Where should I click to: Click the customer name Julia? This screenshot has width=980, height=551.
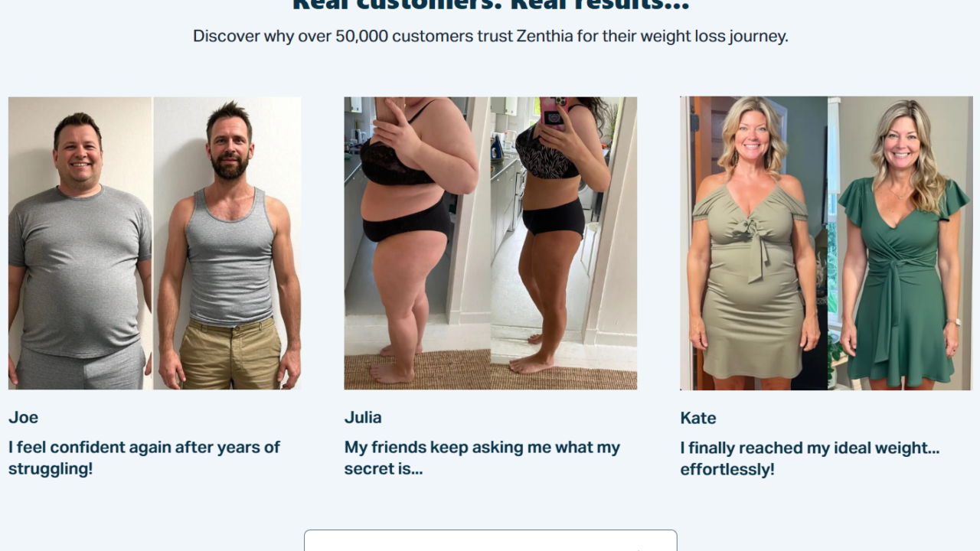[x=363, y=417]
